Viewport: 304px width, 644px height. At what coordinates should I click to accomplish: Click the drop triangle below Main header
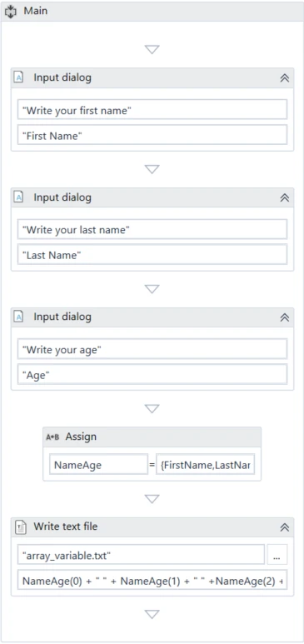click(152, 49)
